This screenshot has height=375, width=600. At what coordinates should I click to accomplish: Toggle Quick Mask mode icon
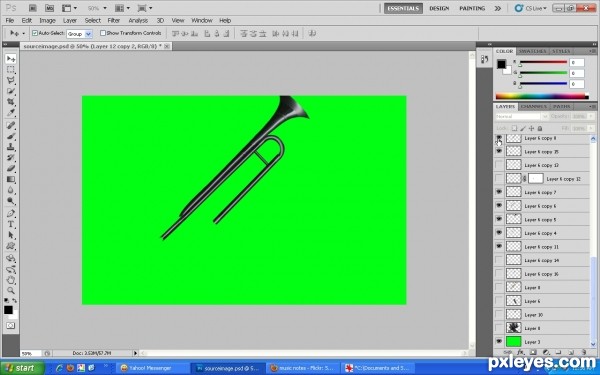[11, 326]
